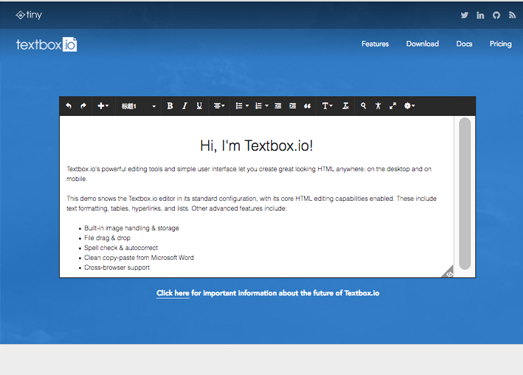The width and height of the screenshot is (523, 375).
Task: Open Tiny's GitHub page
Action: pos(496,15)
